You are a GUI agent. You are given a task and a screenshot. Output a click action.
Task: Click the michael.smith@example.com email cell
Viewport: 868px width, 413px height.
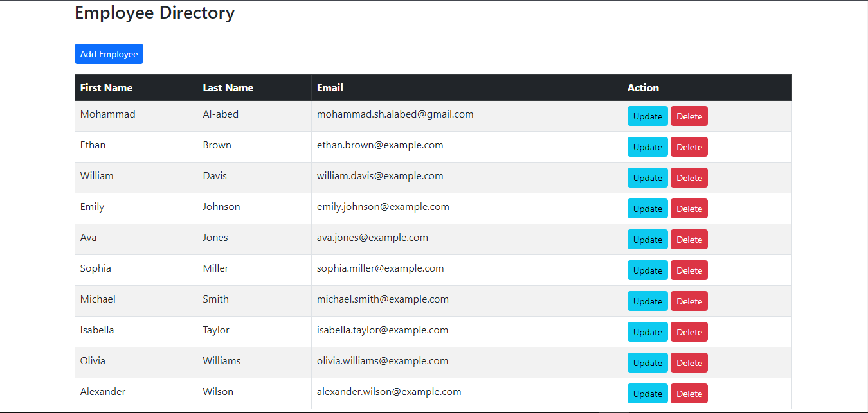(383, 299)
